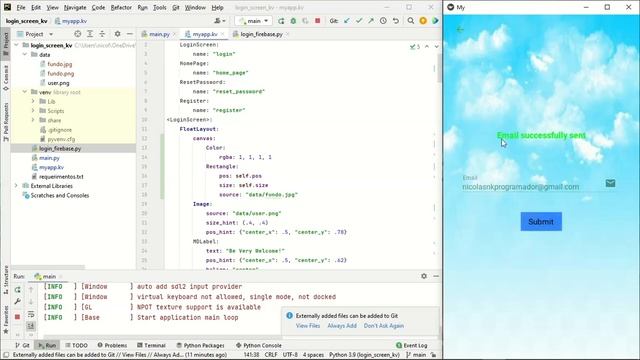Toggle the Run tool window button

pos(47,345)
